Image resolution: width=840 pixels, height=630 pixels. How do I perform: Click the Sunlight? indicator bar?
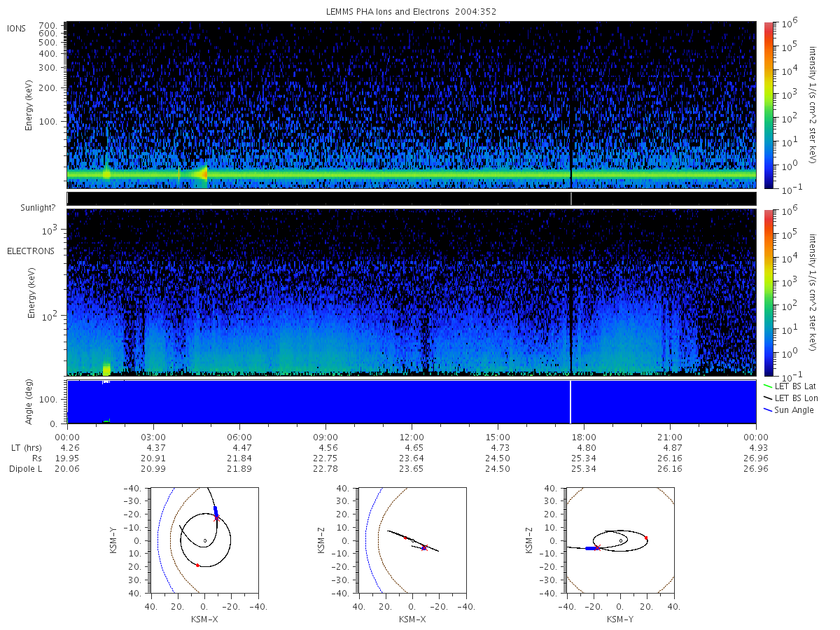[x=412, y=199]
